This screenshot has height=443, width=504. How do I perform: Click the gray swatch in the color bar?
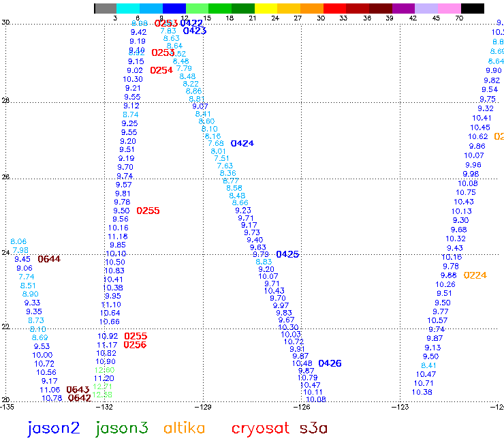[x=106, y=8]
